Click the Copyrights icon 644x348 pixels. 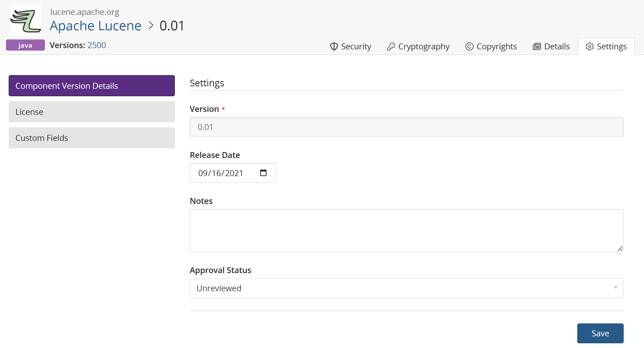pos(469,46)
